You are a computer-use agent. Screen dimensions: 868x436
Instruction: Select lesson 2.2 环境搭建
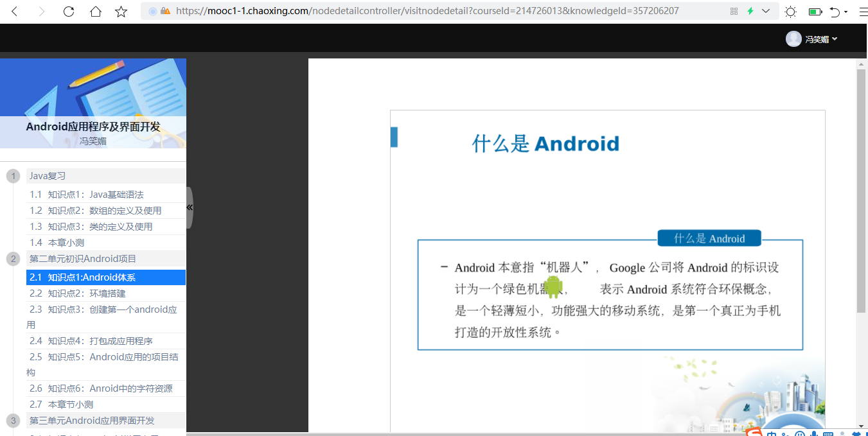[87, 293]
